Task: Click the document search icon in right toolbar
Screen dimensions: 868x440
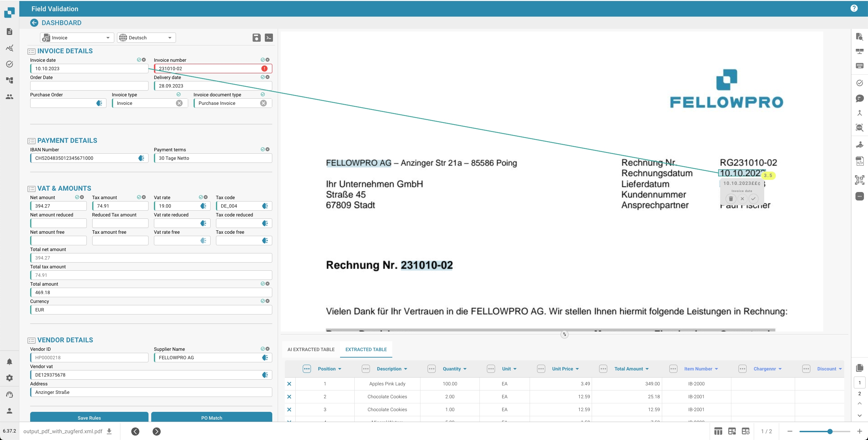Action: pyautogui.click(x=860, y=37)
